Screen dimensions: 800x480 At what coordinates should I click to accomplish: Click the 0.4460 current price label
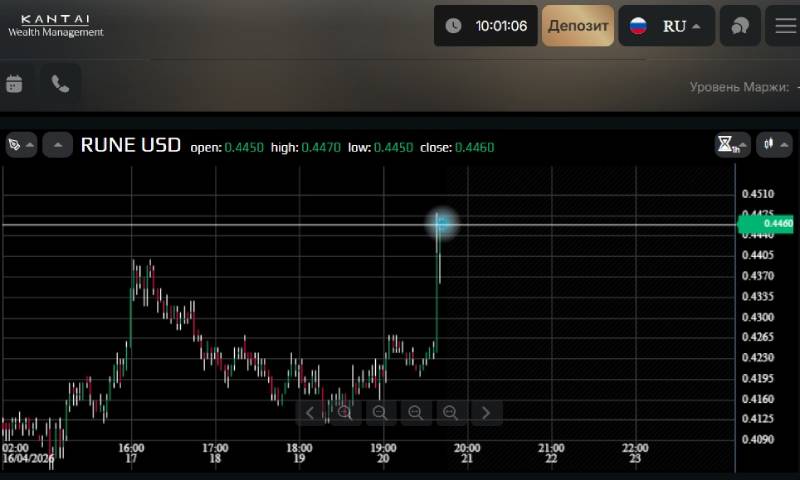point(767,224)
